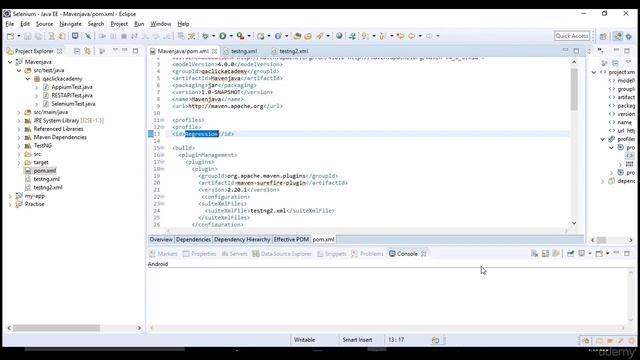Open the Source menu

point(44,24)
